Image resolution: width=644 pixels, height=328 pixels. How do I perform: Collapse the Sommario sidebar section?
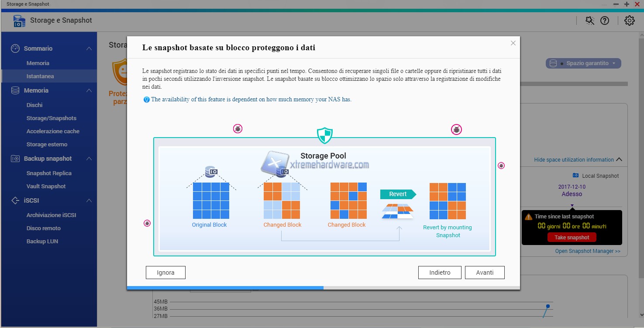pyautogui.click(x=89, y=48)
